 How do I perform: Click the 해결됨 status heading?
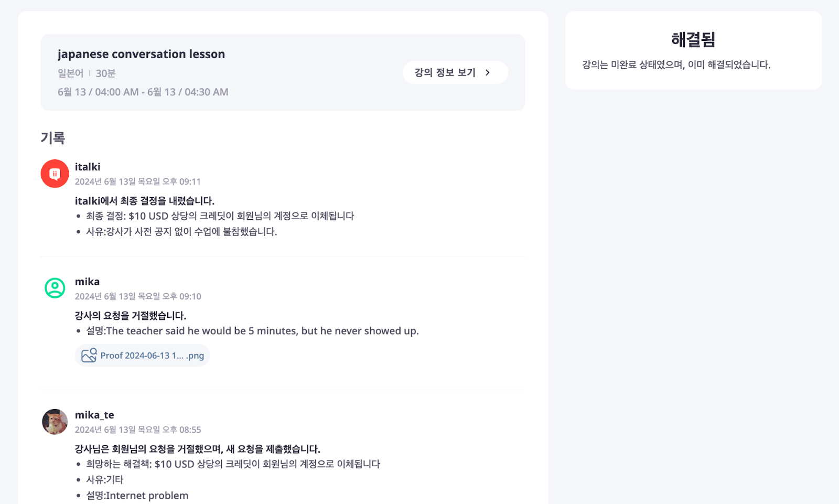tap(693, 39)
